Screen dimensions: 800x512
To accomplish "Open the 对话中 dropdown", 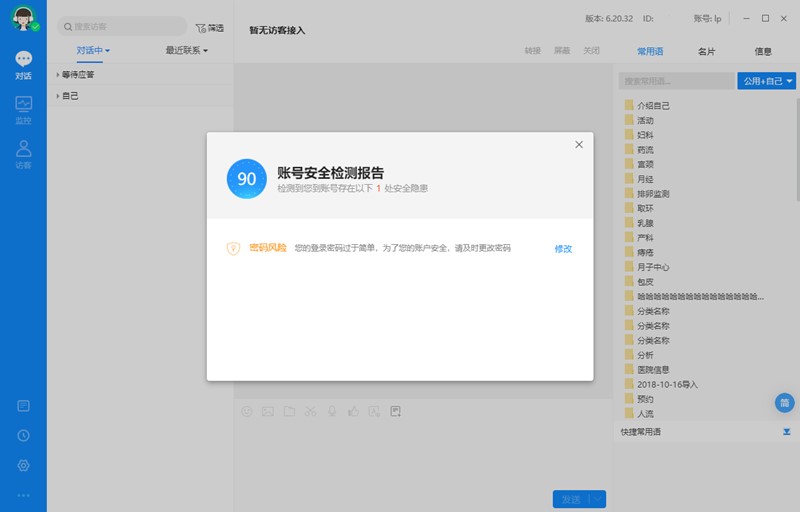I will click(x=93, y=50).
